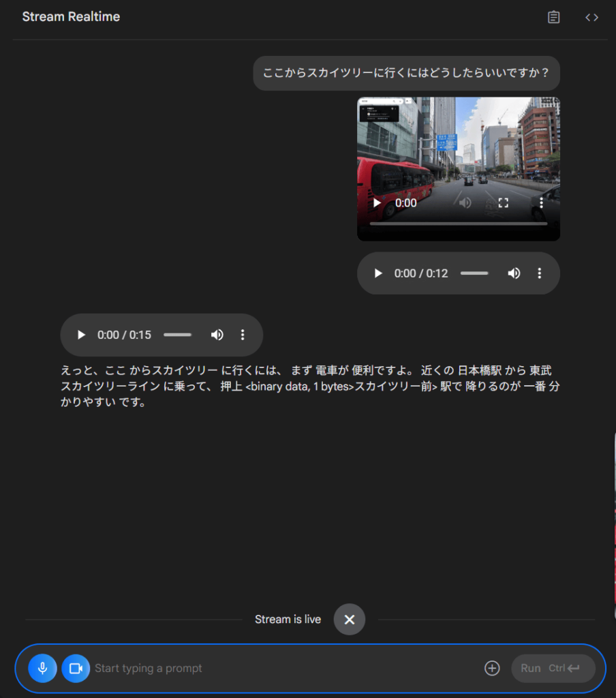Toggle the video camera button
This screenshot has width=616, height=698.
pyautogui.click(x=76, y=668)
